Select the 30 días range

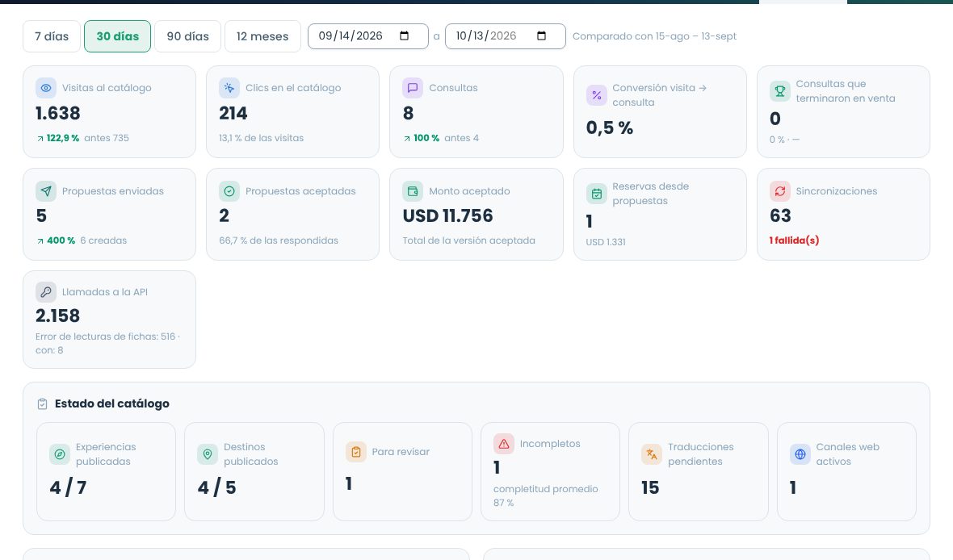click(x=117, y=36)
